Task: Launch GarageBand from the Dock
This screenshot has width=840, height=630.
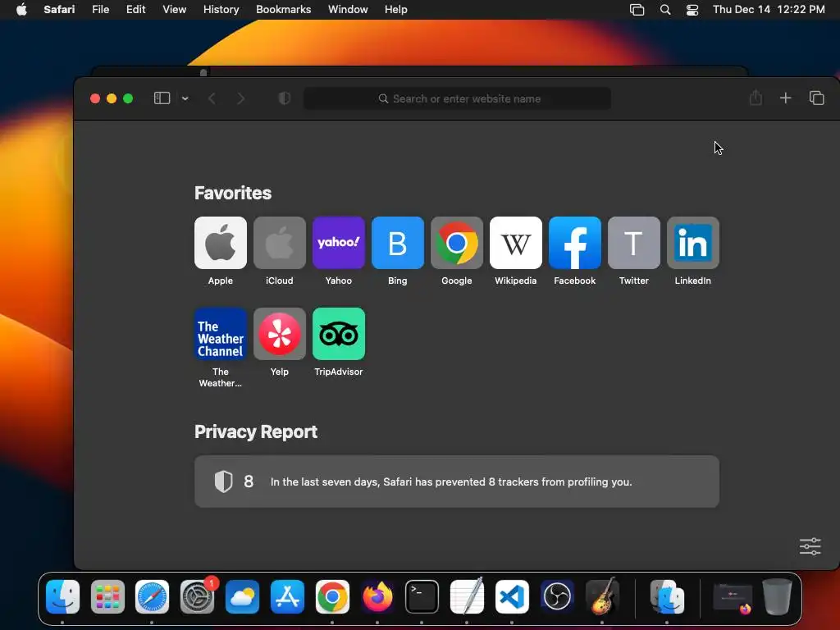Action: pyautogui.click(x=602, y=597)
